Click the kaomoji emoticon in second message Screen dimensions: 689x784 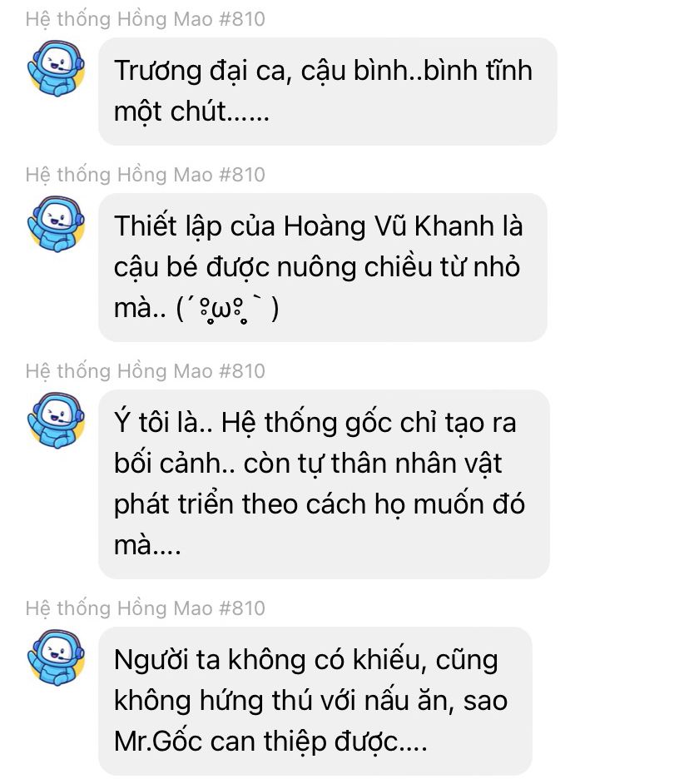click(x=227, y=309)
